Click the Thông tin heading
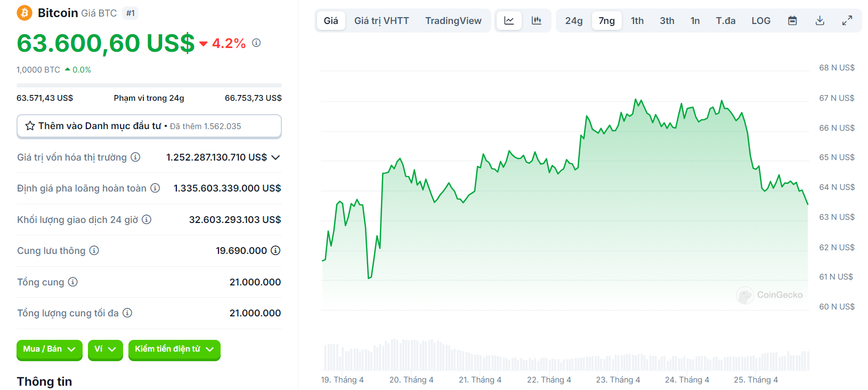Image resolution: width=868 pixels, height=390 pixels. 44,381
